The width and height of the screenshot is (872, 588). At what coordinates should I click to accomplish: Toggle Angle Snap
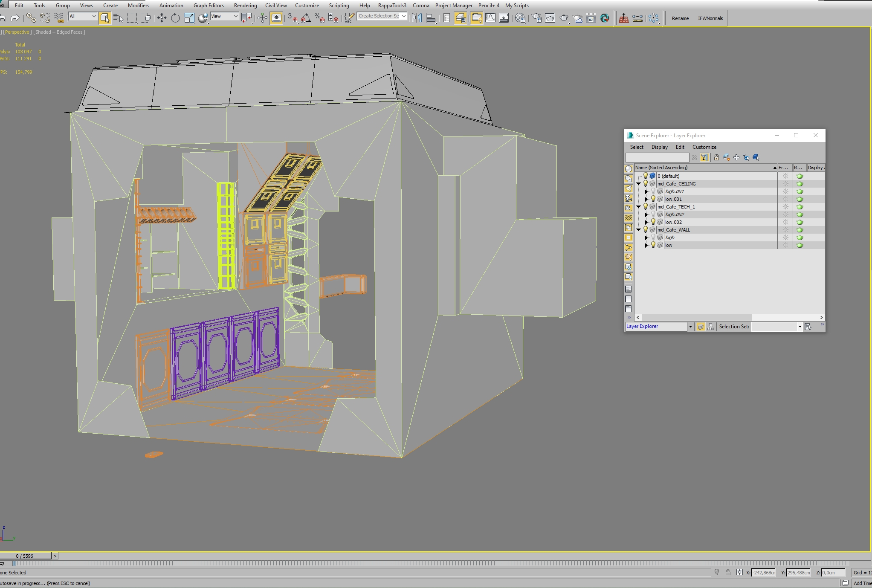click(x=306, y=18)
